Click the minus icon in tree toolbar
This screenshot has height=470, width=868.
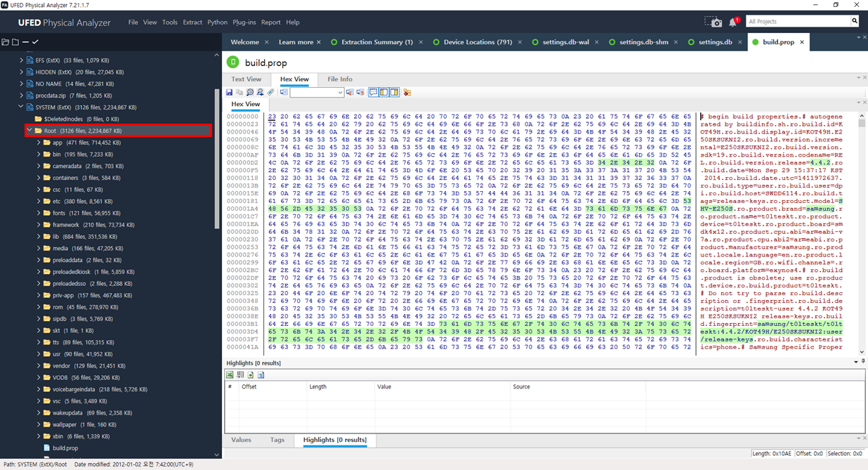[25, 42]
